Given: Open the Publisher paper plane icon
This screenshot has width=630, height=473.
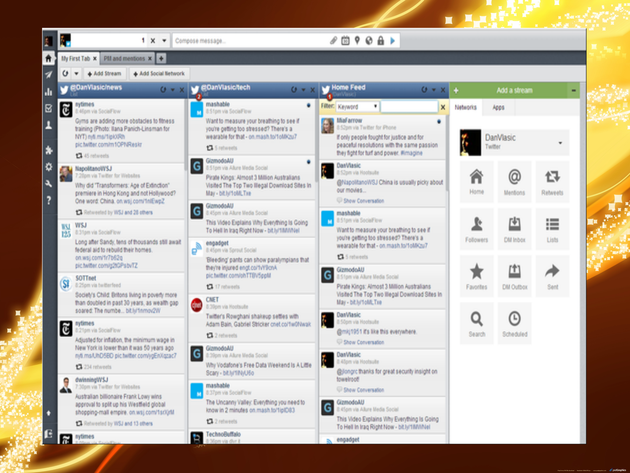Looking at the screenshot, I should pos(49,75).
